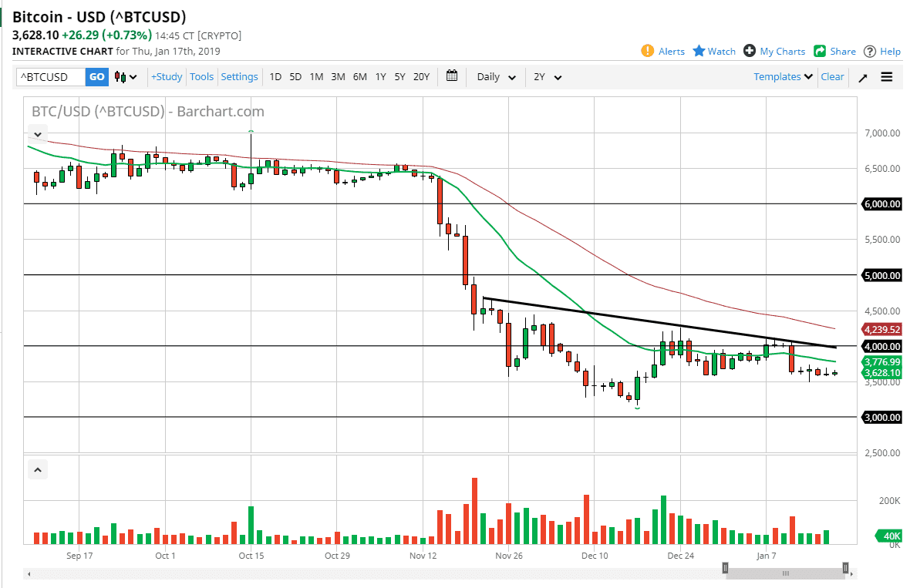The image size is (910, 588).
Task: Open the candlestick chart type selector icon
Action: click(120, 76)
